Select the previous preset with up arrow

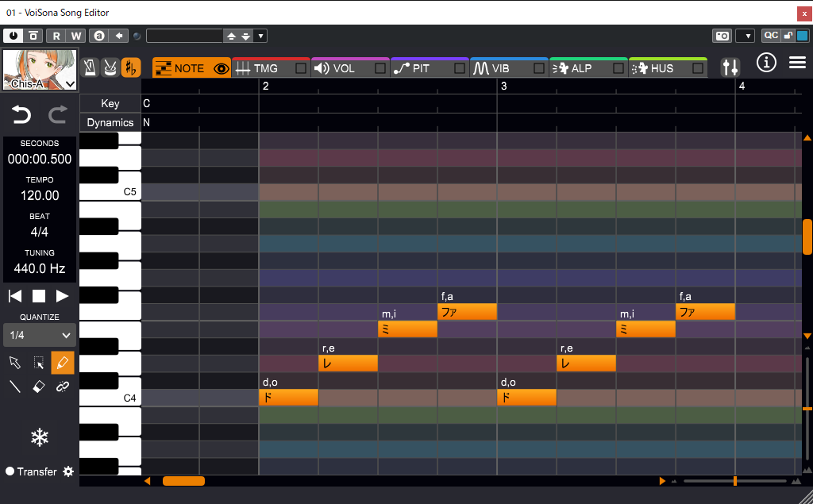pos(231,36)
